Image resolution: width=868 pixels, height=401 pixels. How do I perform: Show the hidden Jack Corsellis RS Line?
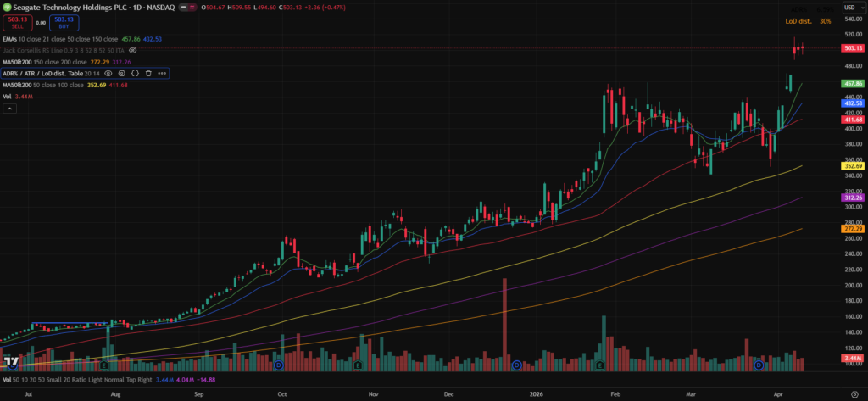pyautogui.click(x=132, y=51)
